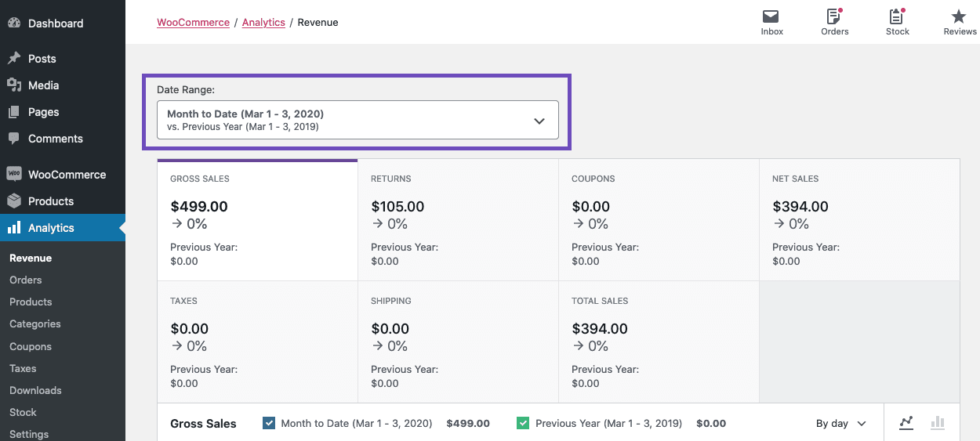This screenshot has width=980, height=441.
Task: Open the By day interval dropdown
Action: (x=840, y=423)
